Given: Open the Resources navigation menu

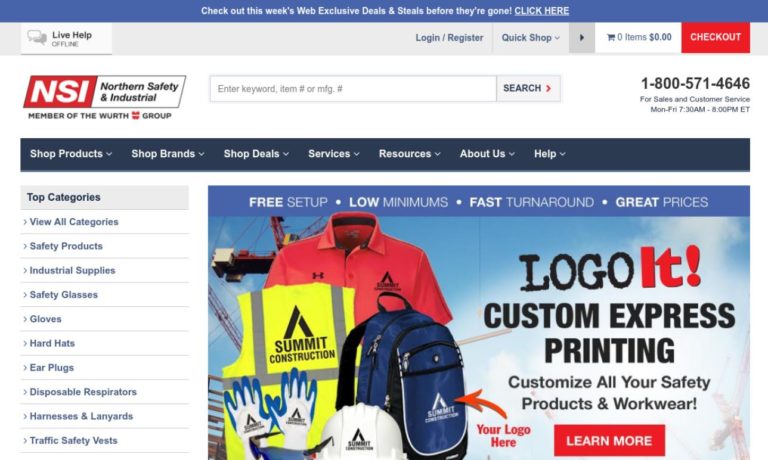Looking at the screenshot, I should 409,154.
